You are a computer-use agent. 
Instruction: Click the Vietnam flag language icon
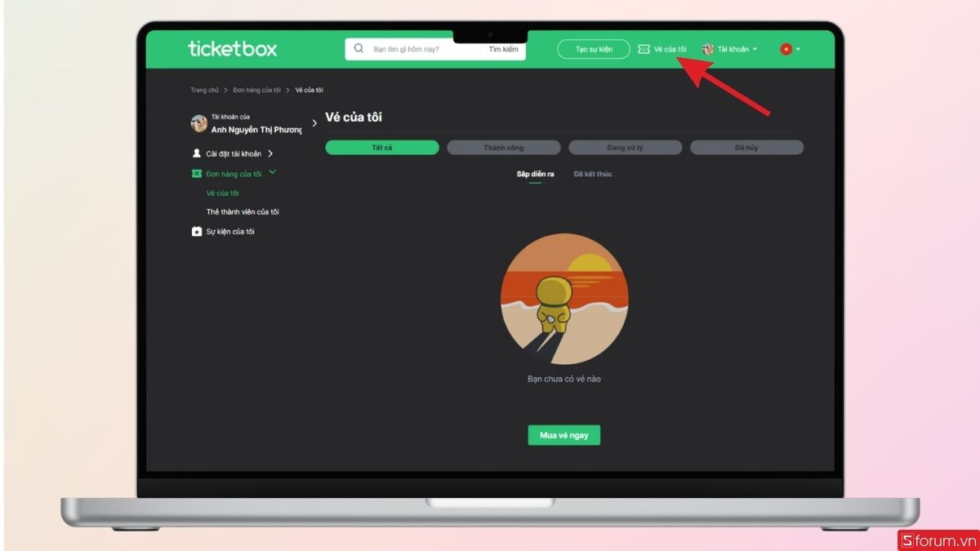pos(786,49)
